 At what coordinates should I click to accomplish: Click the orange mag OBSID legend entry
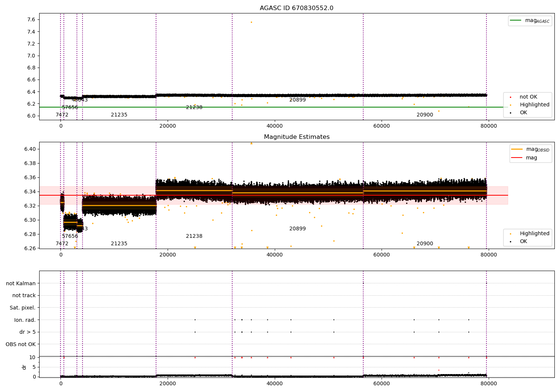pyautogui.click(x=530, y=149)
